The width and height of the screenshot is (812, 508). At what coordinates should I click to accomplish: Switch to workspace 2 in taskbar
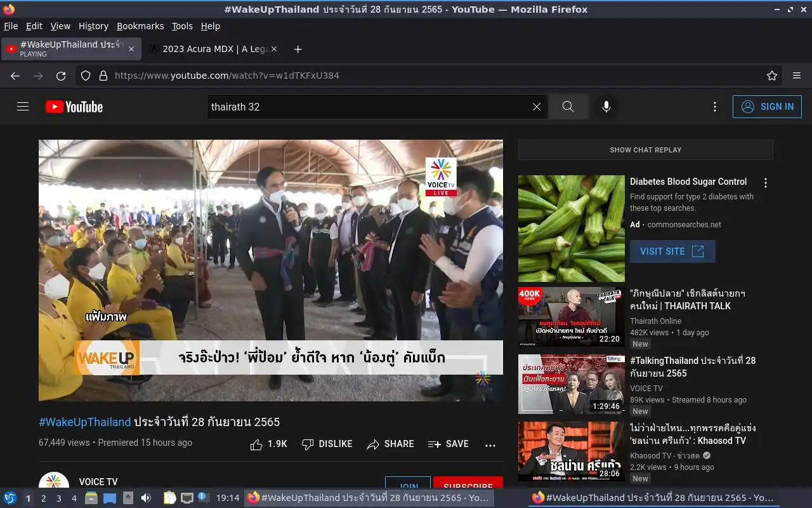point(43,498)
